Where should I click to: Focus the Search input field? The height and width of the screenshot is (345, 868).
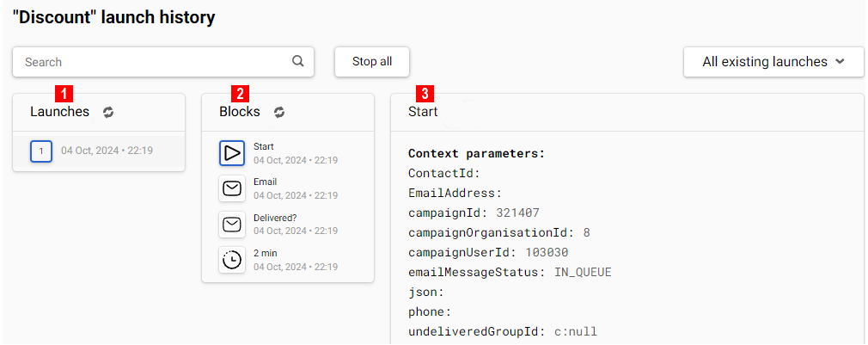[163, 61]
